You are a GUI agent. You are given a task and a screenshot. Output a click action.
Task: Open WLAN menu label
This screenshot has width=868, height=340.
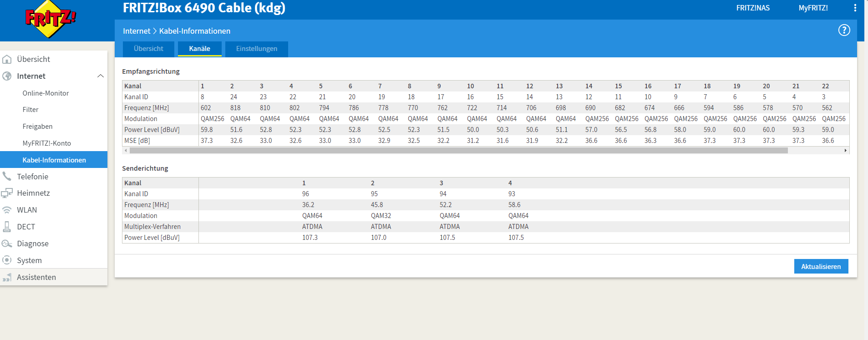coord(27,210)
